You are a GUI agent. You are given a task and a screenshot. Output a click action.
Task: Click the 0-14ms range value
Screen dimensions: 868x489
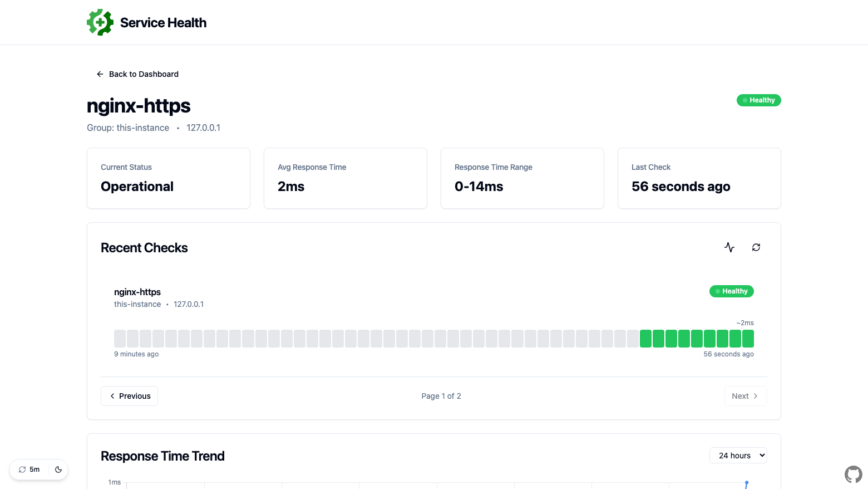pyautogui.click(x=479, y=187)
